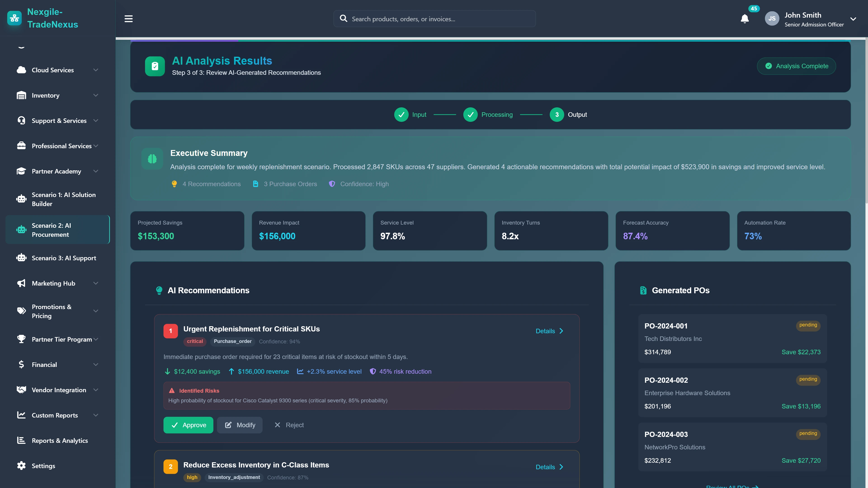Open the user profile dropdown for John Smith

(x=854, y=19)
